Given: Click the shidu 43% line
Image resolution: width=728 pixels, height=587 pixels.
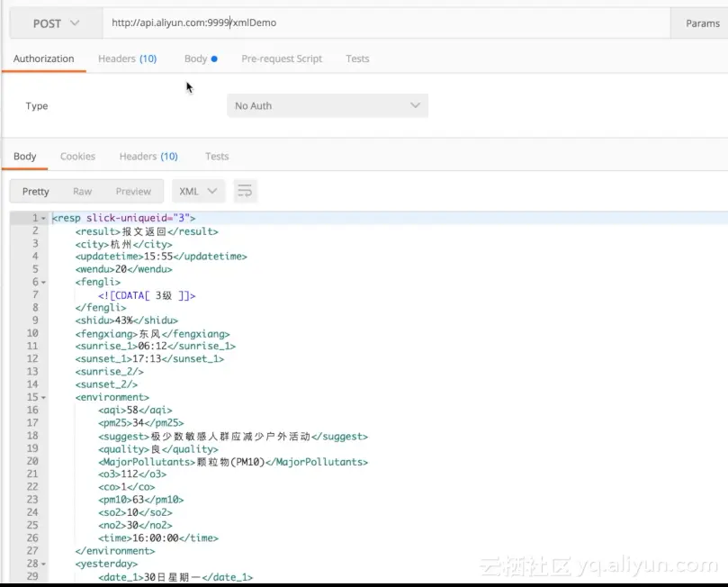Looking at the screenshot, I should pyautogui.click(x=126, y=321).
